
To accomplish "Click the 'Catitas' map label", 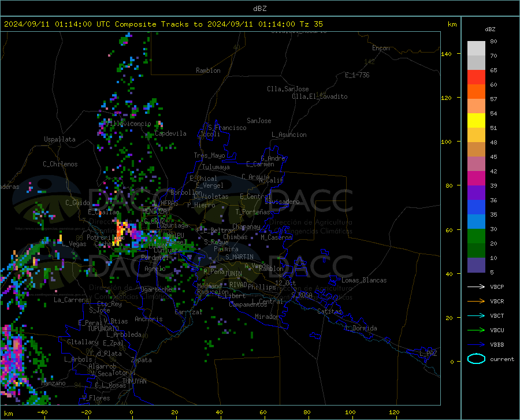I will (x=329, y=311).
